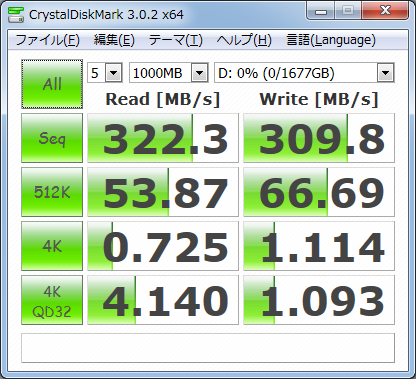Click the empty comment field at bottom
The height and width of the screenshot is (379, 416).
pyautogui.click(x=208, y=348)
